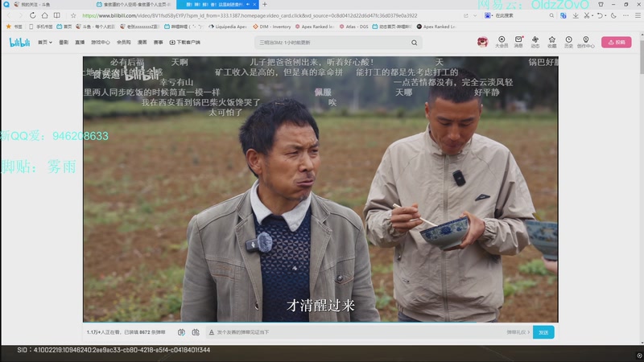Open Atlas - DGS bookmark
The height and width of the screenshot is (362, 644).
click(x=353, y=27)
